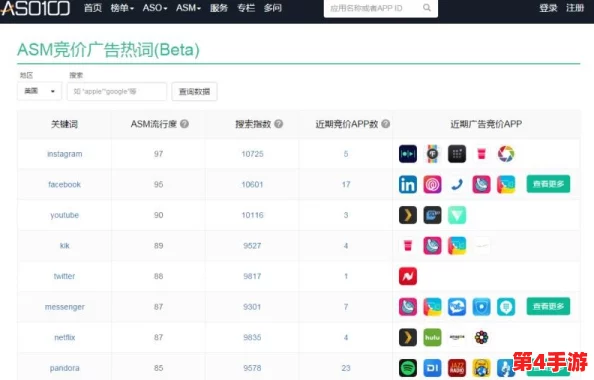Go to 首页 in the navigation bar
This screenshot has width=594, height=380.
pyautogui.click(x=93, y=8)
